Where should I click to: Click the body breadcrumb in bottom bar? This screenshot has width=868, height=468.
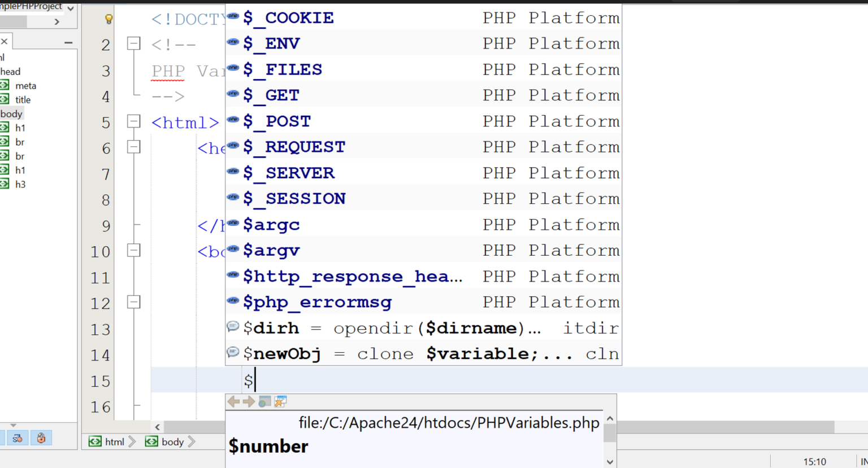click(x=172, y=441)
